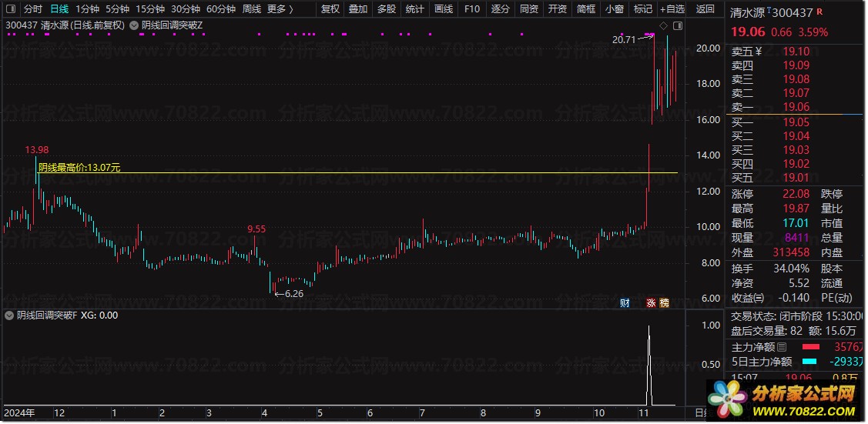Toggle the left sidebar panel icon

[12, 8]
